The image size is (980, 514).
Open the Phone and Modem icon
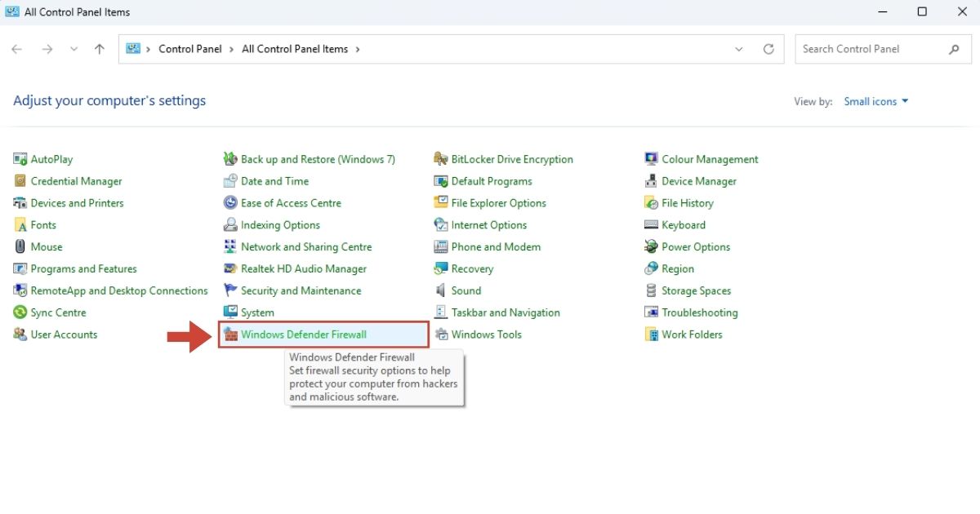[441, 247]
